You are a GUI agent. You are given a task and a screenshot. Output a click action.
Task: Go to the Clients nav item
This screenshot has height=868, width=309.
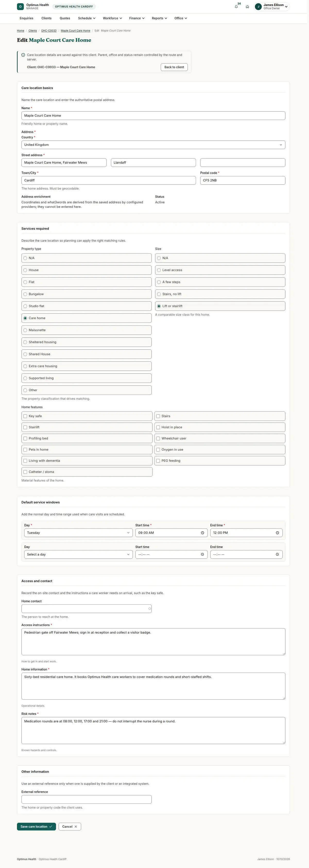click(x=47, y=18)
